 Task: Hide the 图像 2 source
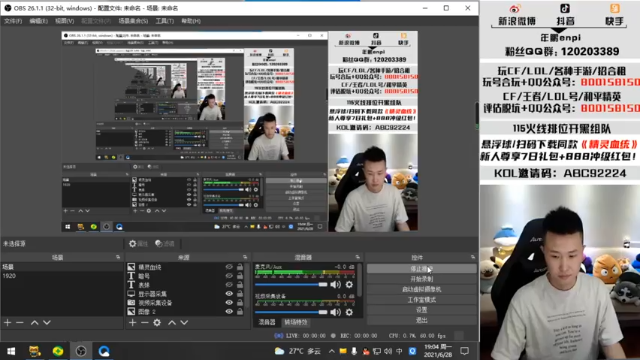tap(229, 312)
